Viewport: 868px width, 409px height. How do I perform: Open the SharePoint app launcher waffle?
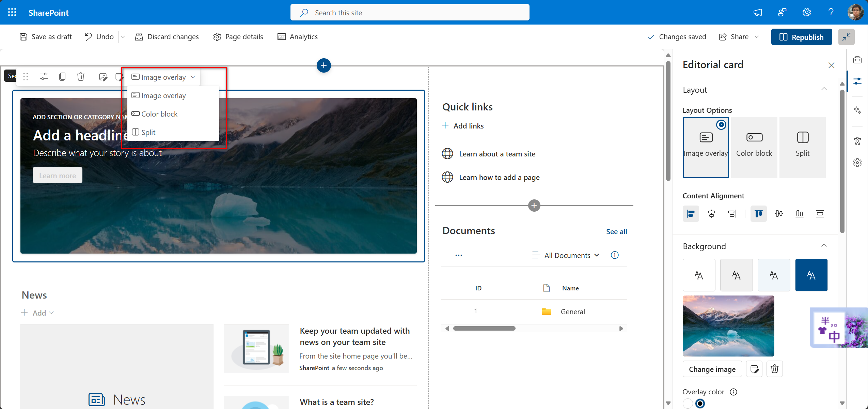pyautogui.click(x=12, y=13)
